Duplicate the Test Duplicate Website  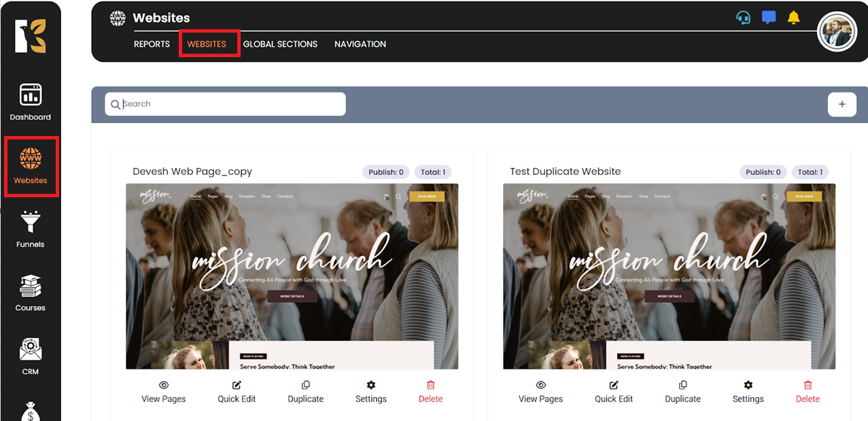(x=682, y=392)
